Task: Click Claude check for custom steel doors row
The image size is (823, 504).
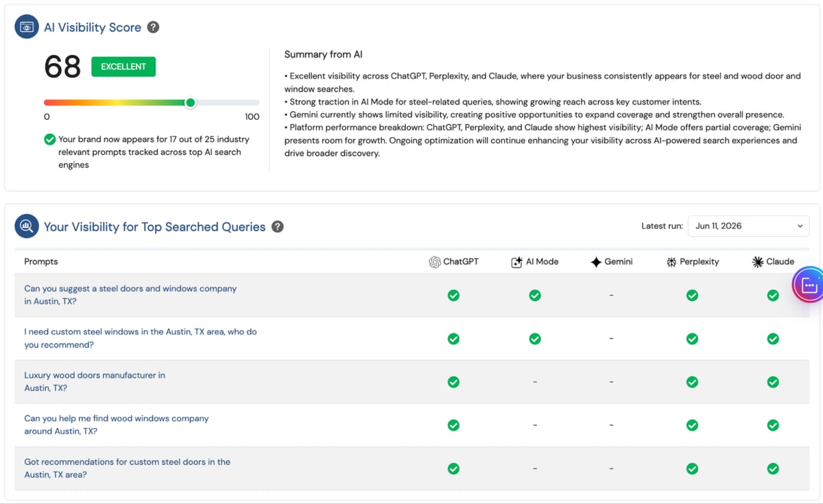Action: pos(773,469)
